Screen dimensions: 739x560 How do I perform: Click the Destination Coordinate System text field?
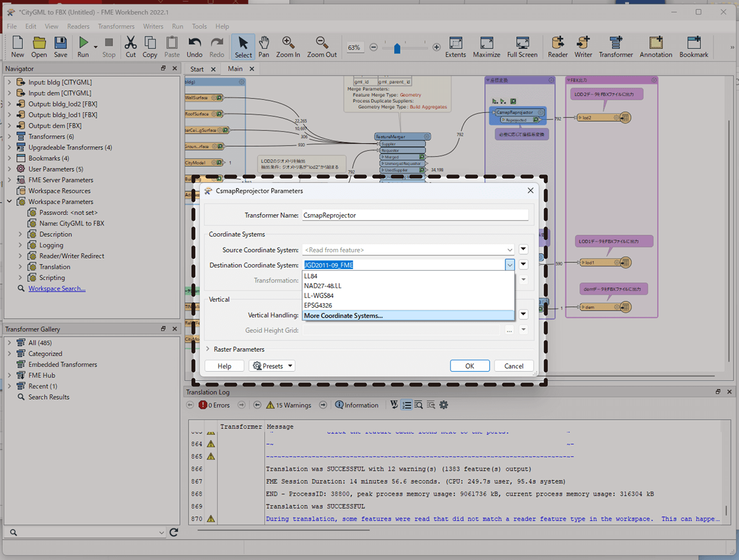[x=403, y=265]
